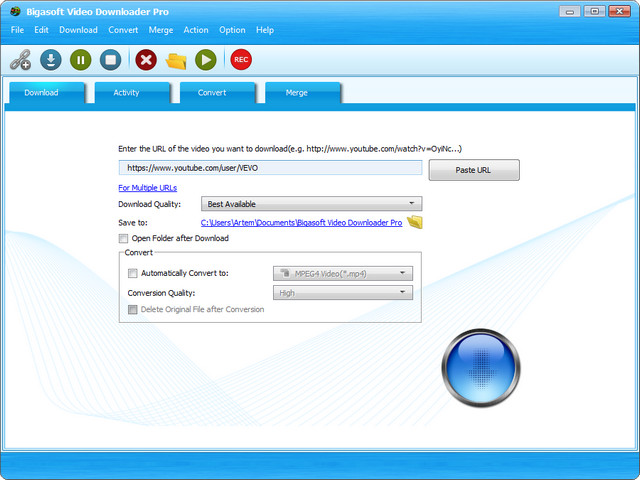Open the Merge menu in menu bar
The height and width of the screenshot is (480, 640).
[161, 30]
